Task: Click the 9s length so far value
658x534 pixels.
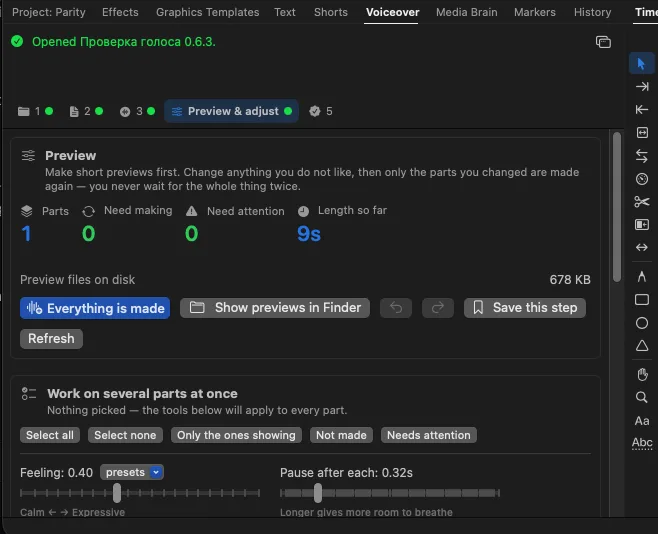Action: (x=309, y=234)
